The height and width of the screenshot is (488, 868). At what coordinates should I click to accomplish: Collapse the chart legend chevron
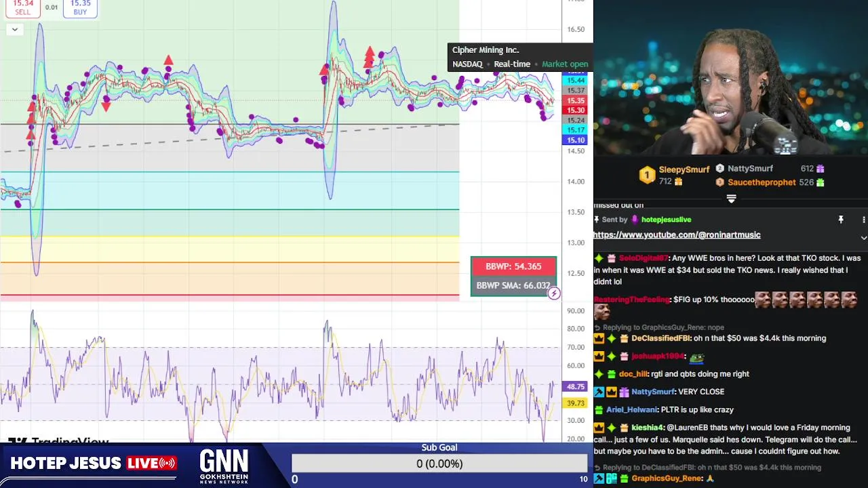(x=14, y=29)
